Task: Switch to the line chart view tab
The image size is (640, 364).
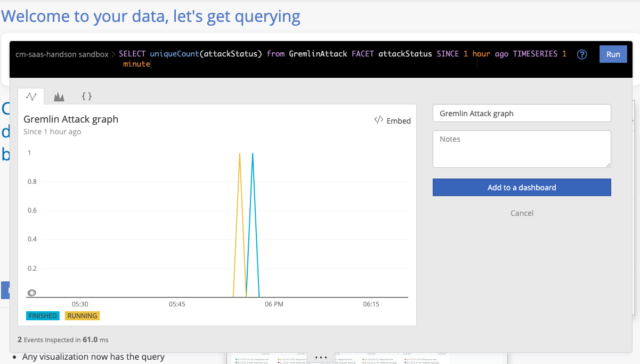Action: pyautogui.click(x=31, y=97)
